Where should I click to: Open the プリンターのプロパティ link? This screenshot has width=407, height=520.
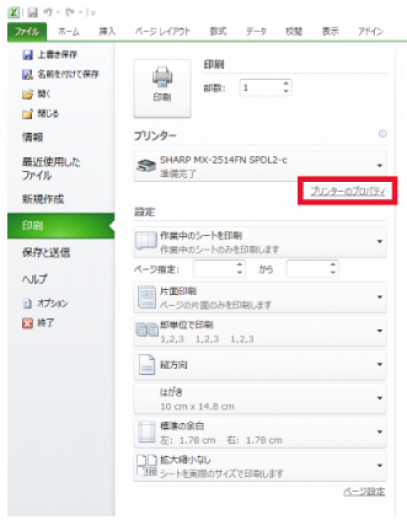click(348, 191)
